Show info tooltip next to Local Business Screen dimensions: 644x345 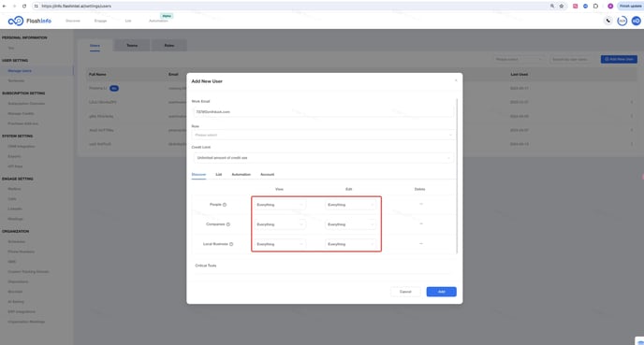tap(231, 244)
